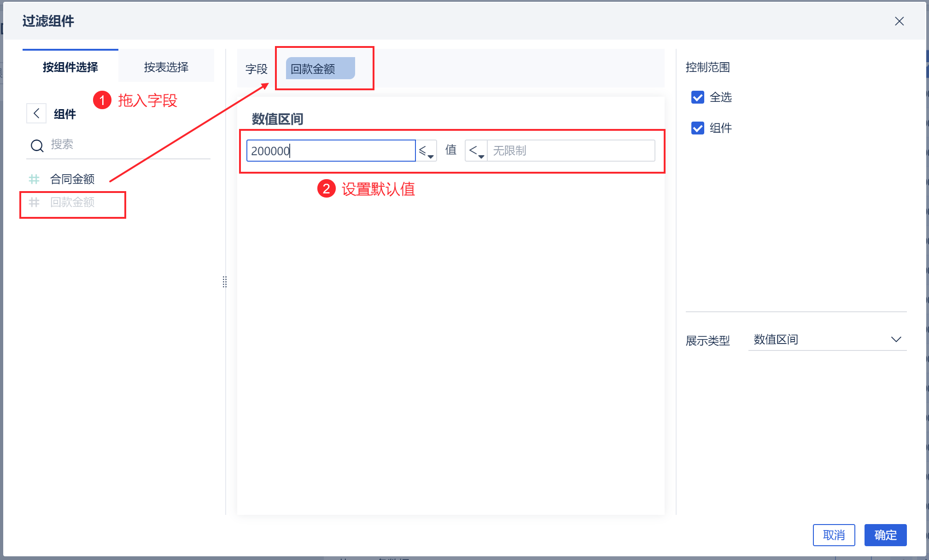Uncheck the 组件 checkbox
This screenshot has height=560, width=929.
(x=698, y=128)
